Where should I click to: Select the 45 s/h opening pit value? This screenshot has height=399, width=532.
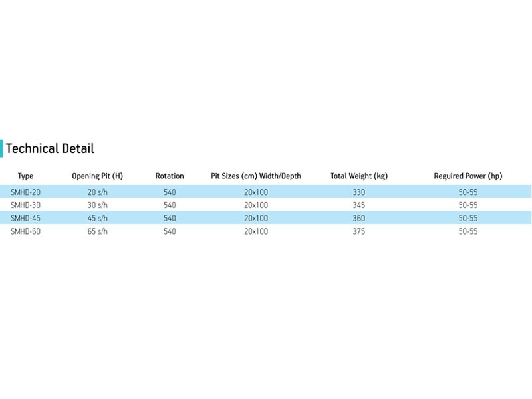tap(97, 219)
